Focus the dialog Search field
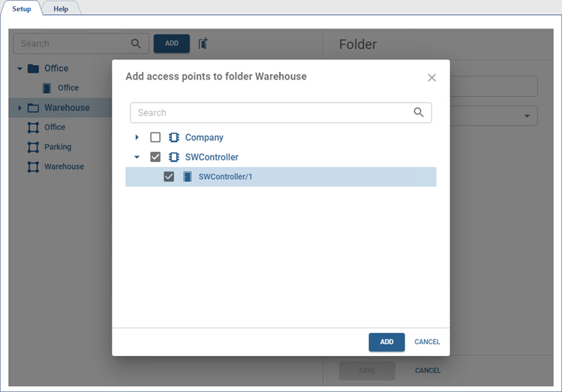This screenshot has height=392, width=562. 270,112
